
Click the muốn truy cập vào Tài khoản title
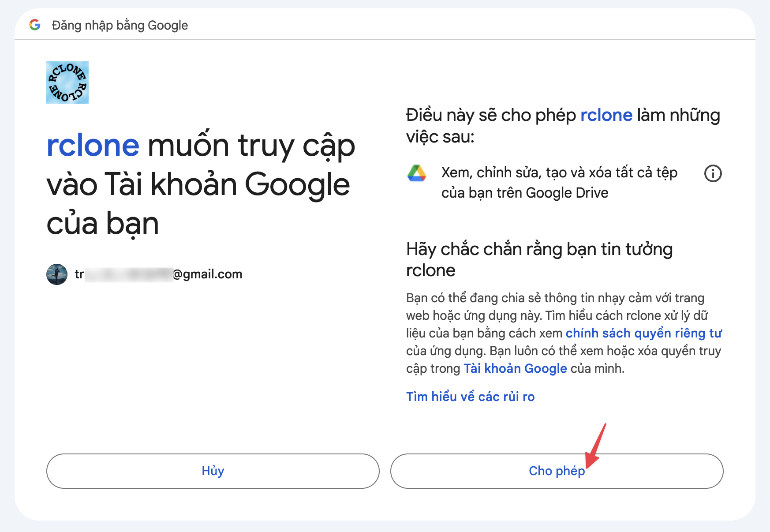pos(201,184)
